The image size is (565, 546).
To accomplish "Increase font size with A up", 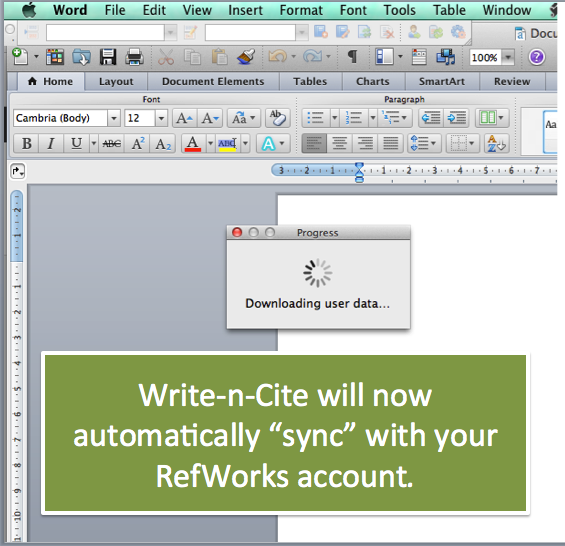I will coord(185,118).
